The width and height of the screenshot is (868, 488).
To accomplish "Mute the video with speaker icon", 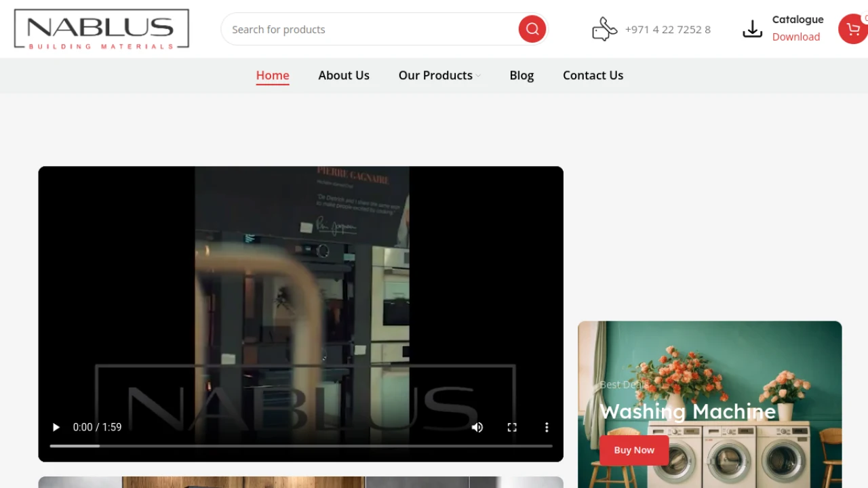I will 477,427.
